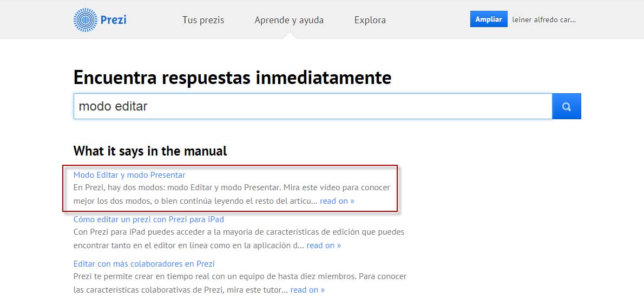Click the description beginning 'En Prezi, hay dos modos'

(x=232, y=188)
